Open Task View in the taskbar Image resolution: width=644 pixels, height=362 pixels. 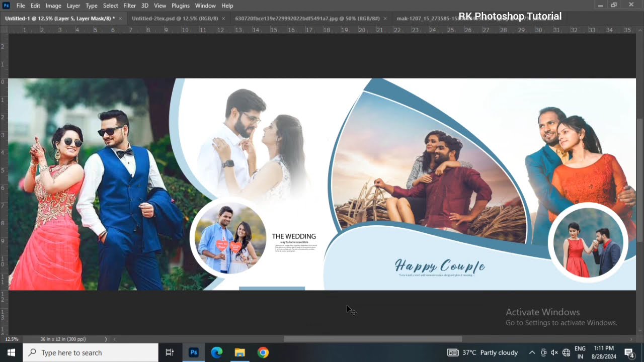pyautogui.click(x=170, y=352)
